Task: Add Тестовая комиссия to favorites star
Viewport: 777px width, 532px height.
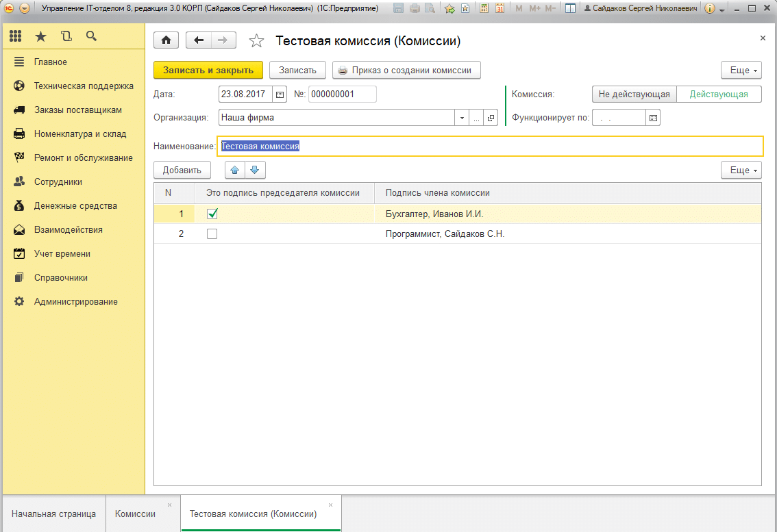Action: 256,40
